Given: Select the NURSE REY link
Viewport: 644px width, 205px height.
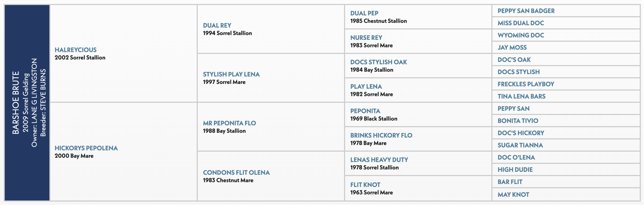Looking at the screenshot, I should 366,38.
